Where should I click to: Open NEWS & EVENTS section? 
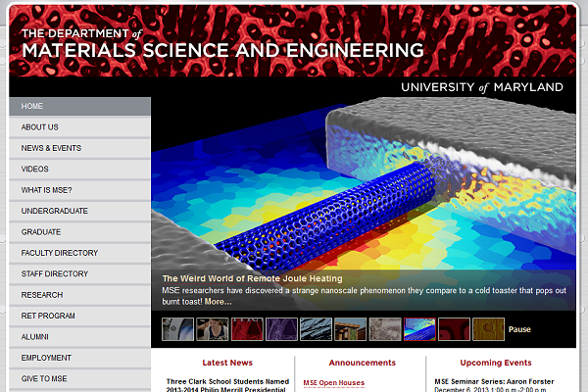80,148
